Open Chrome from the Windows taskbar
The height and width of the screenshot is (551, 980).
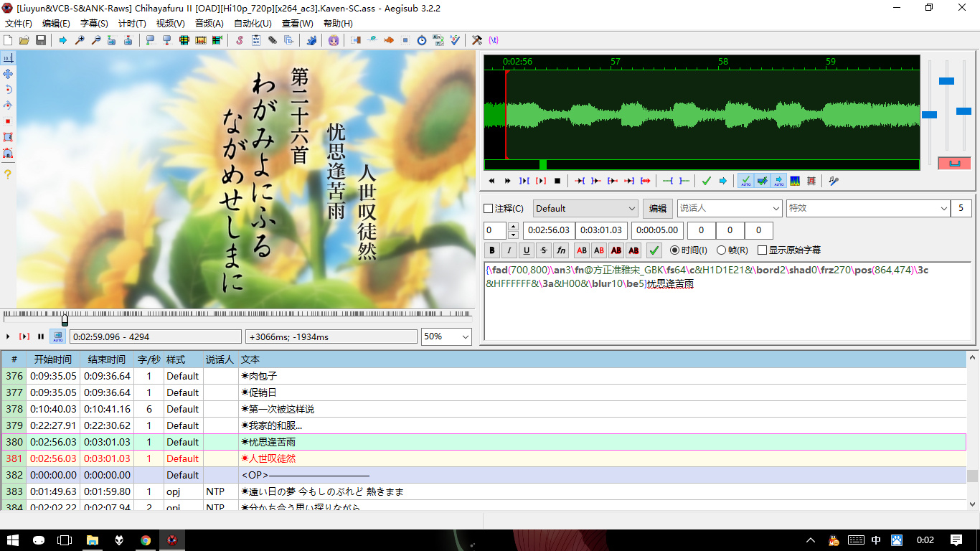tap(146, 540)
